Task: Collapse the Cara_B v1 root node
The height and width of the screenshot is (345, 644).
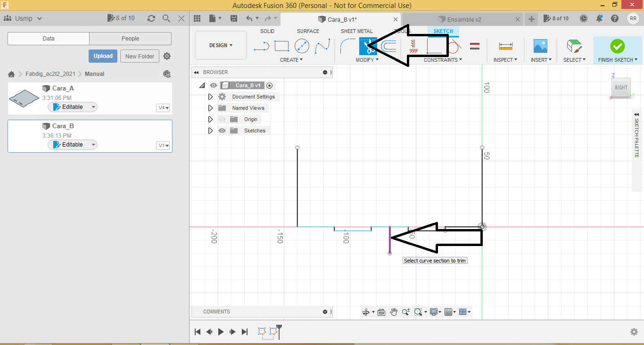Action: pos(202,85)
